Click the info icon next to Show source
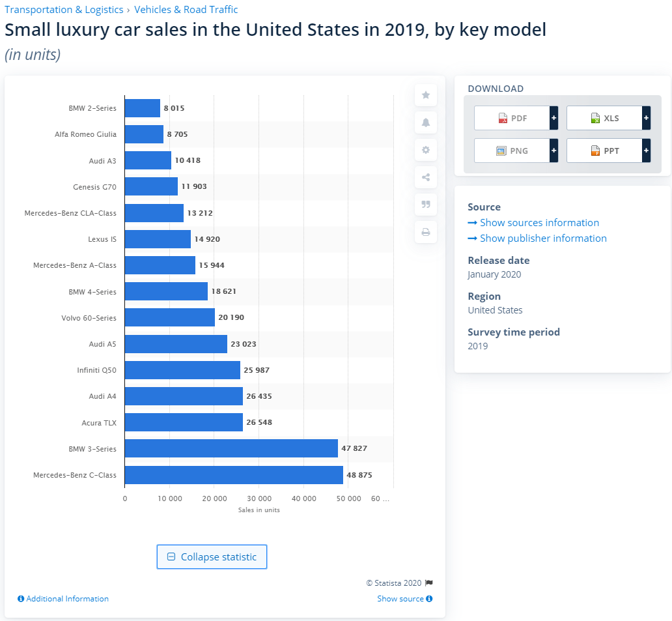This screenshot has width=672, height=621. pyautogui.click(x=430, y=599)
